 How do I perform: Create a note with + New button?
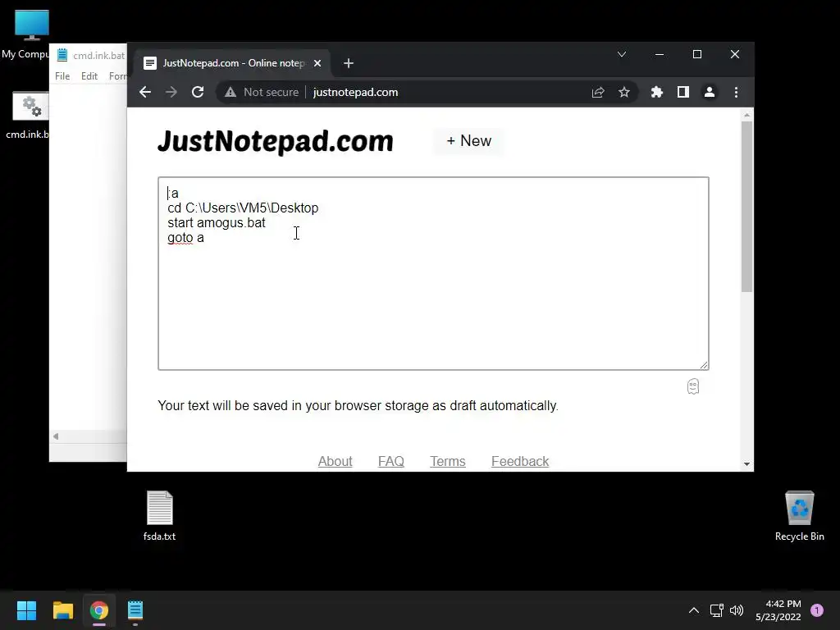[468, 141]
